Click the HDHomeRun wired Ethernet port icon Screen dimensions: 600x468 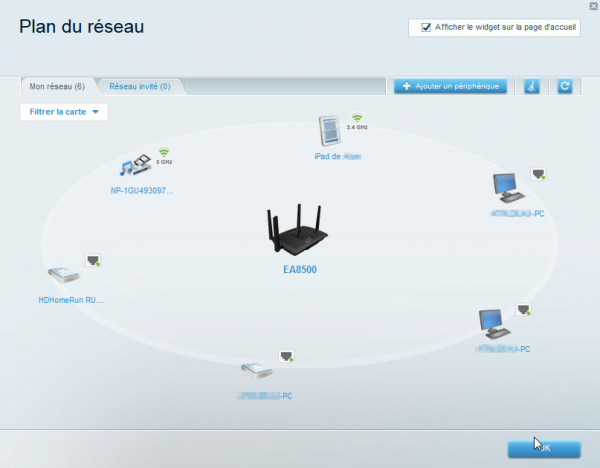click(94, 261)
